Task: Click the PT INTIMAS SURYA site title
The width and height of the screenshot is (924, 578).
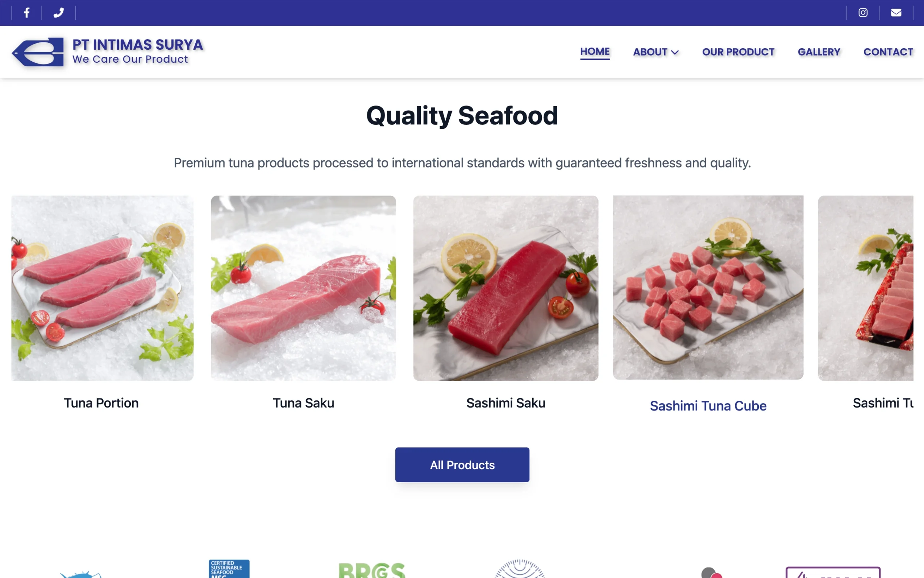Action: (137, 45)
